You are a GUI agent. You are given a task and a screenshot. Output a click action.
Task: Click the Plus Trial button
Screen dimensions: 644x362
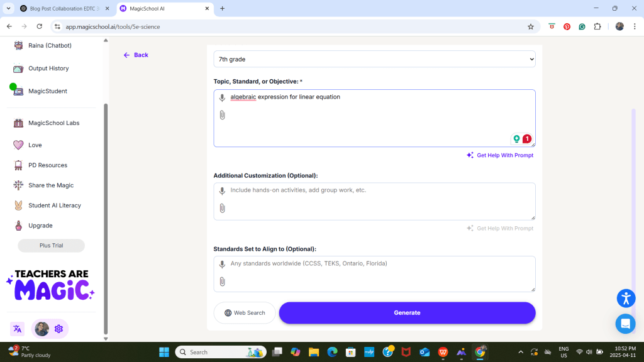[x=51, y=246]
